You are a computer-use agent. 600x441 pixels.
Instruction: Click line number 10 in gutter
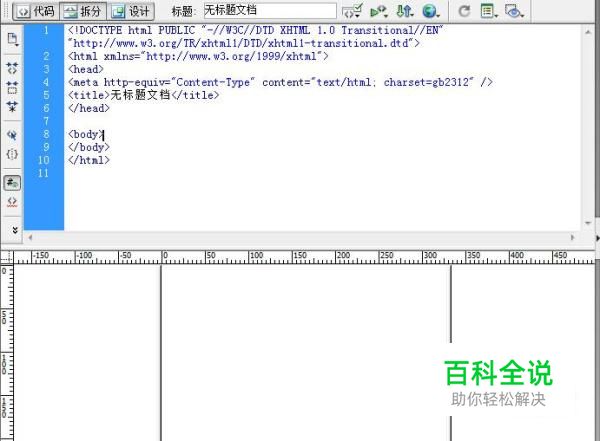[x=44, y=160]
